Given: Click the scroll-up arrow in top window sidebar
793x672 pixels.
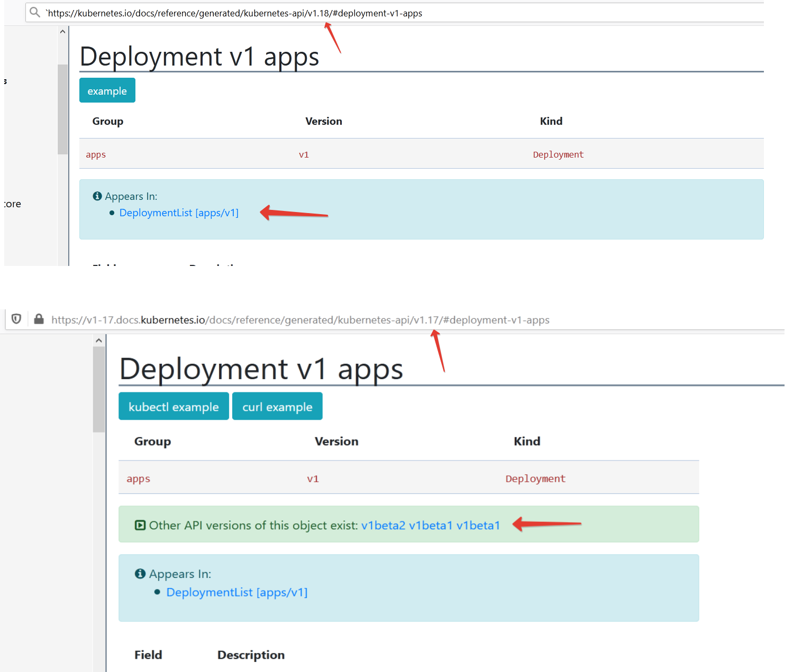Looking at the screenshot, I should [62, 32].
